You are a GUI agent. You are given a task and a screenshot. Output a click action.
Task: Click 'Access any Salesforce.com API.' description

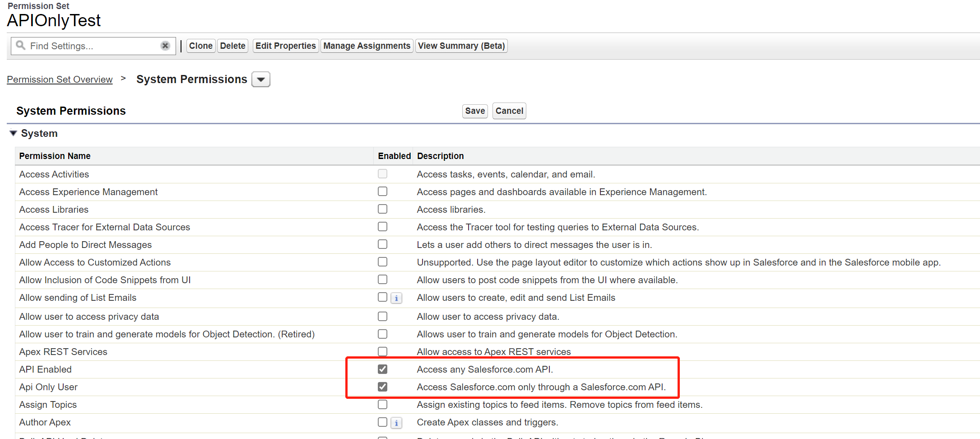(x=485, y=369)
